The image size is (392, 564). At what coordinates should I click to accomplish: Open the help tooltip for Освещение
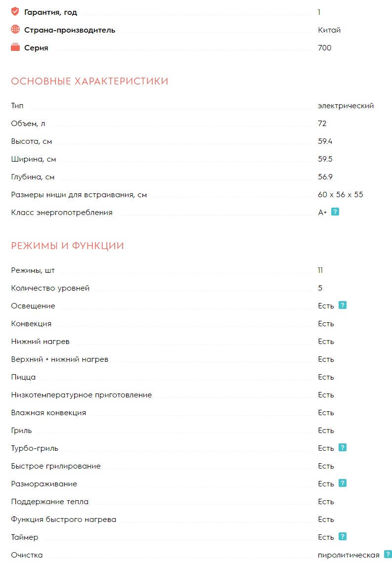point(343,305)
